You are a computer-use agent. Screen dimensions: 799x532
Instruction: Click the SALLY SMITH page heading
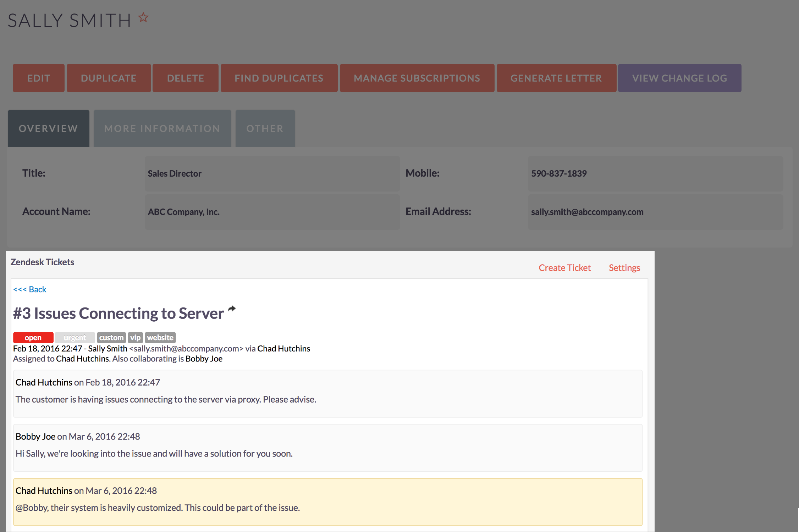(x=70, y=21)
